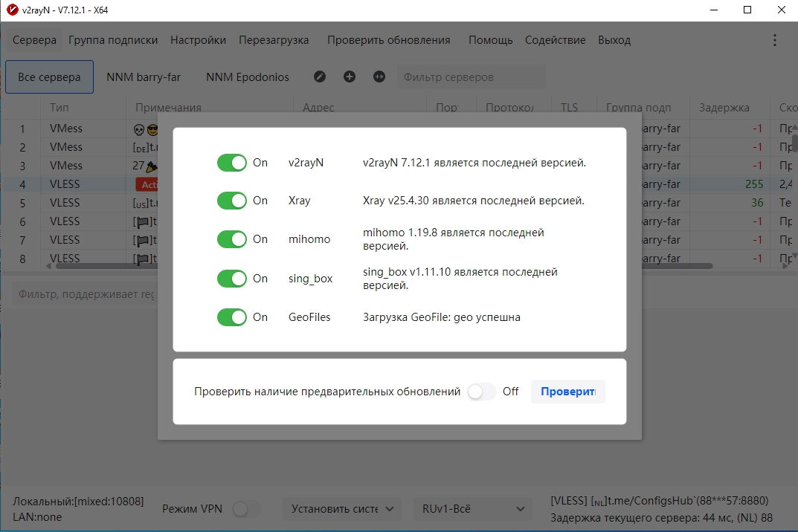The height and width of the screenshot is (532, 798).
Task: Open the Настройки menu
Action: pos(199,40)
